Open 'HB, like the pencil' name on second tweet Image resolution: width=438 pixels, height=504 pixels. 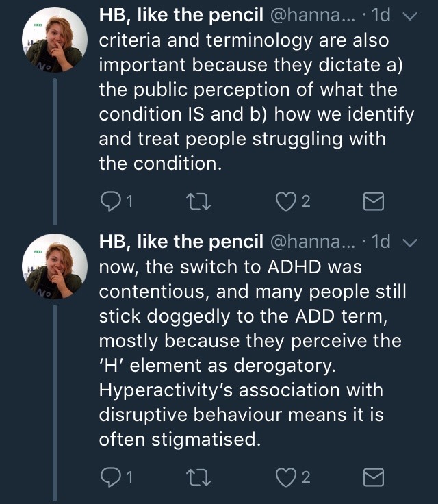coord(181,240)
